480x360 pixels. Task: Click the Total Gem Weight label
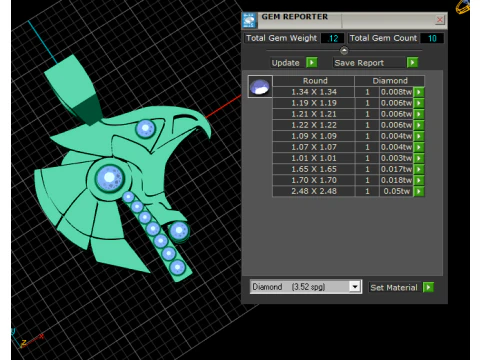pyautogui.click(x=281, y=38)
